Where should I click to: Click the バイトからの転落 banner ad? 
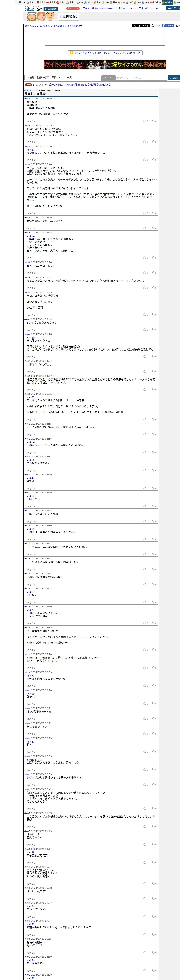[105, 64]
